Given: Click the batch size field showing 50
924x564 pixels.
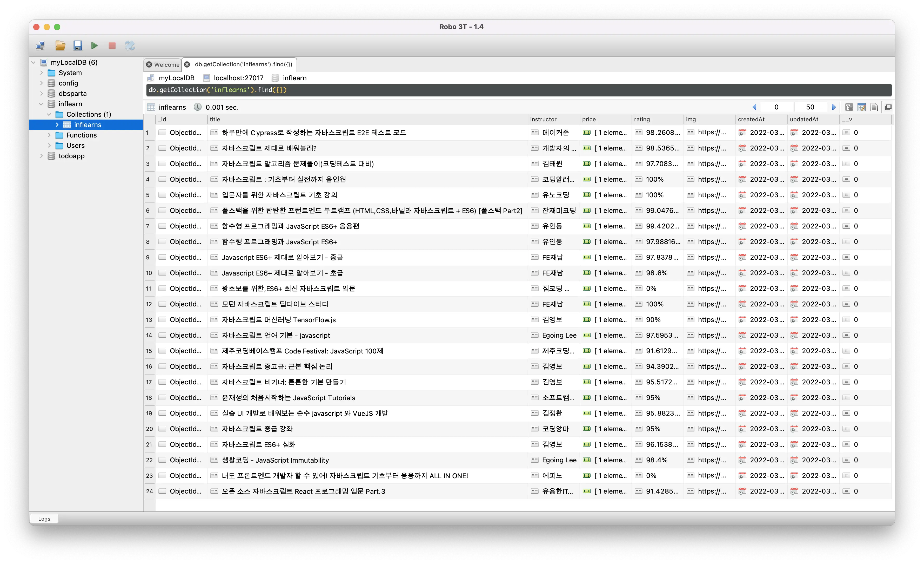Looking at the screenshot, I should [810, 107].
